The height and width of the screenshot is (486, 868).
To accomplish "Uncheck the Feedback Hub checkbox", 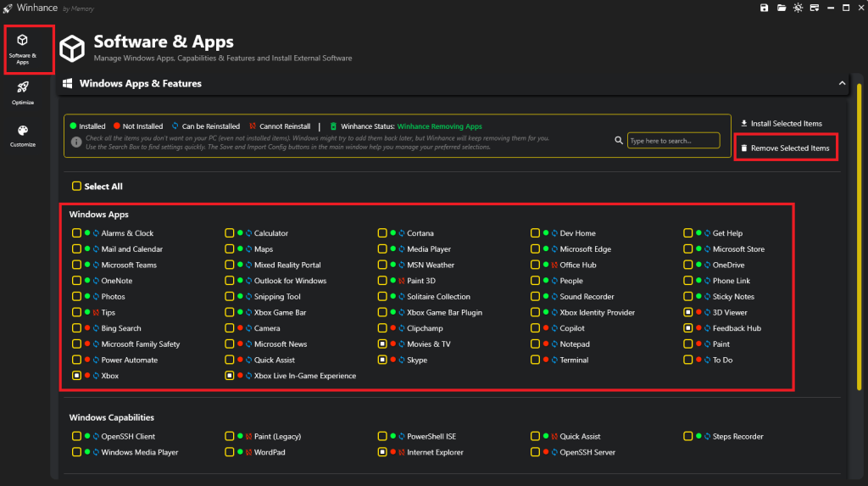I will (x=687, y=328).
